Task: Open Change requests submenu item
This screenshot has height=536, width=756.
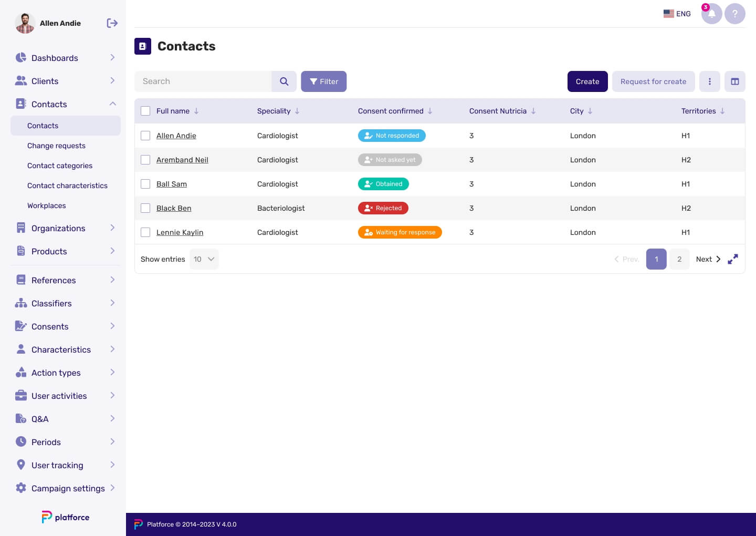Action: tap(56, 146)
